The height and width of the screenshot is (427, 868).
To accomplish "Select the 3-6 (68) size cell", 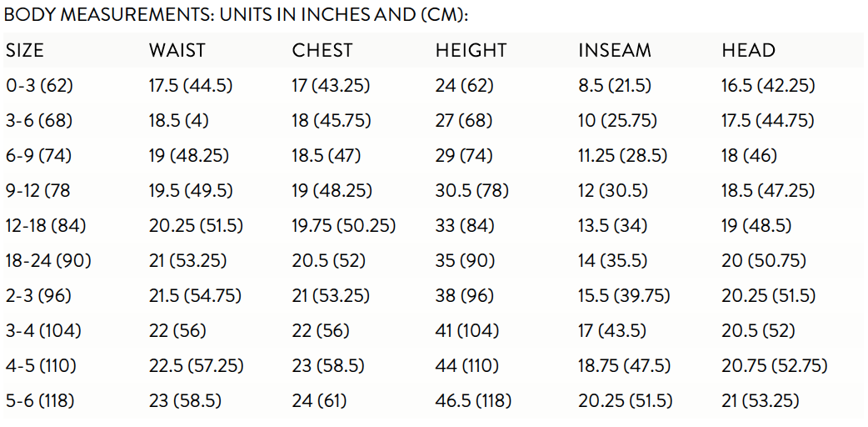I will 39,121.
